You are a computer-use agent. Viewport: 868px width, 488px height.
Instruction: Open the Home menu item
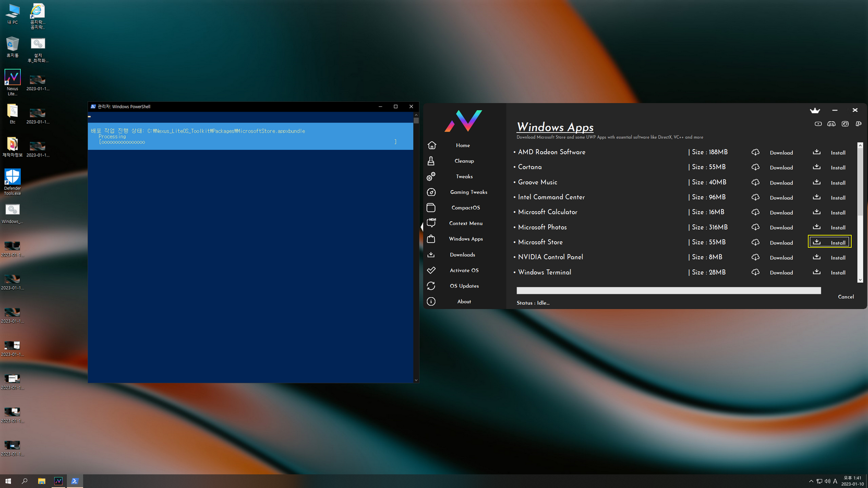point(463,145)
